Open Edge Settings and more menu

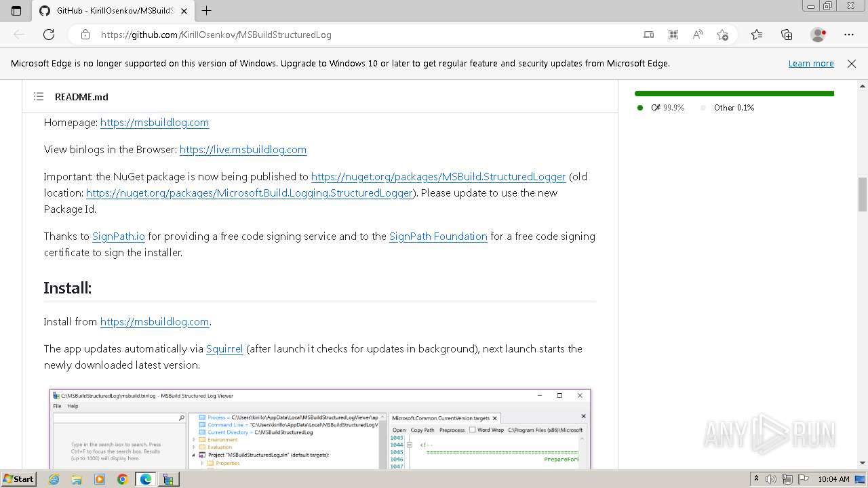click(x=849, y=35)
